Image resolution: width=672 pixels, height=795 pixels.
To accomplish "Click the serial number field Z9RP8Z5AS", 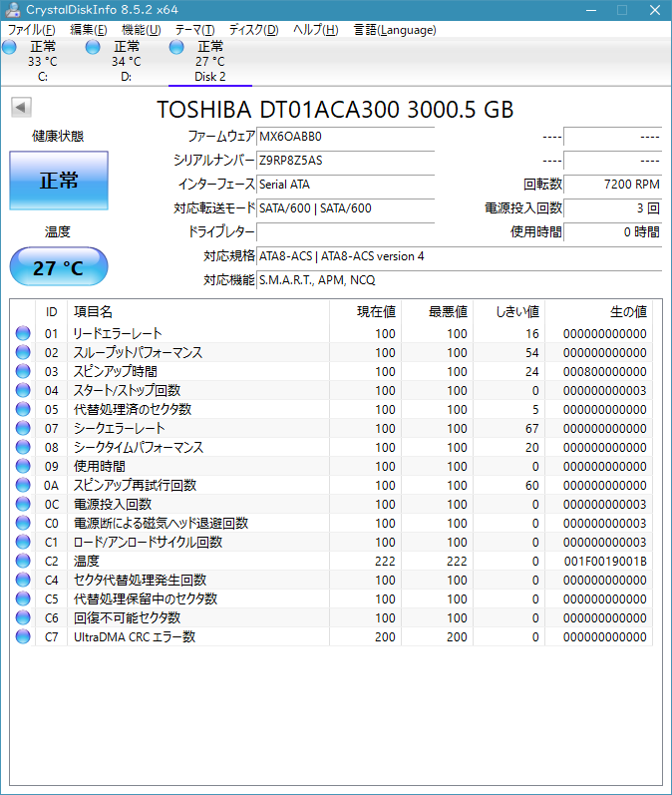I will pyautogui.click(x=346, y=161).
